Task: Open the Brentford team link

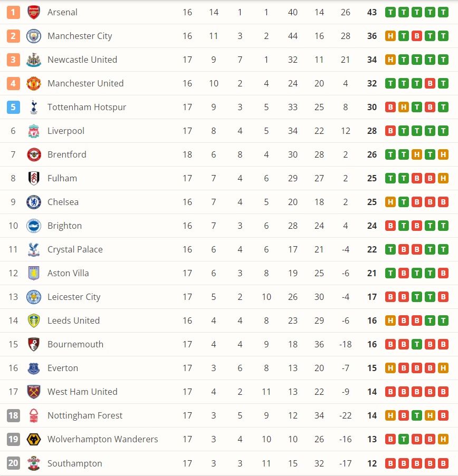Action: coord(66,154)
